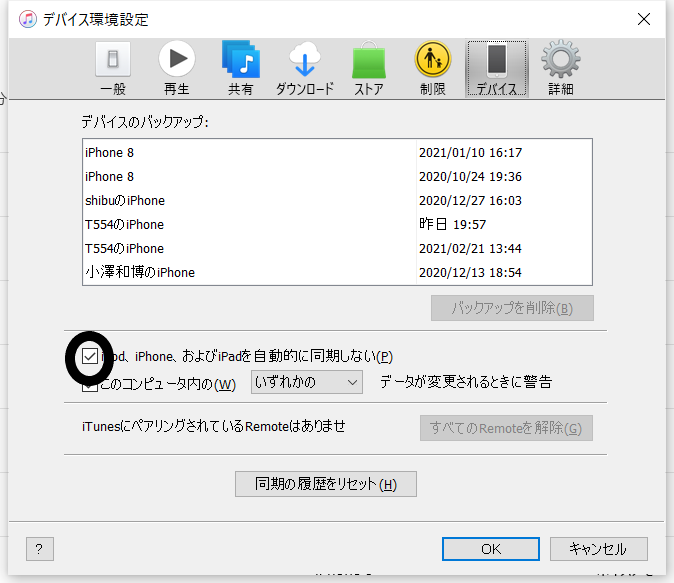Select the 小澤和博のiPhone backup entry
This screenshot has height=583, width=674.
click(337, 273)
